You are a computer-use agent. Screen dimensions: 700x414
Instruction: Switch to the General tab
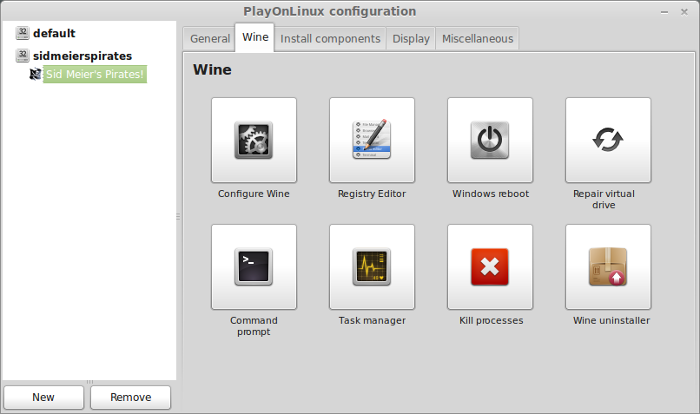tap(210, 39)
